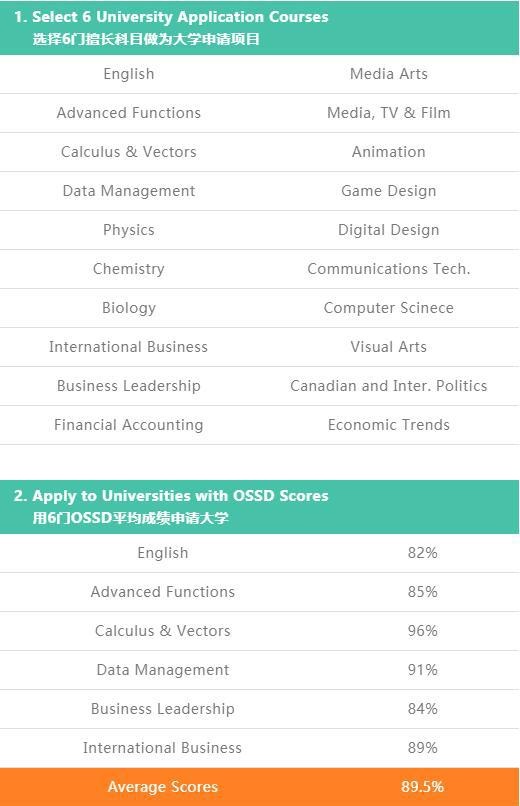Select the Media Arts course
This screenshot has height=806, width=520.
click(388, 74)
